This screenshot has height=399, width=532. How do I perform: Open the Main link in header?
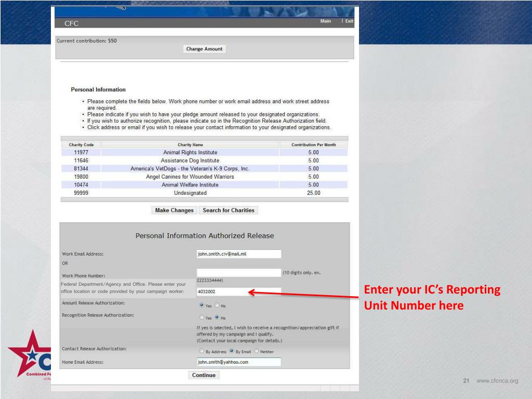point(325,21)
